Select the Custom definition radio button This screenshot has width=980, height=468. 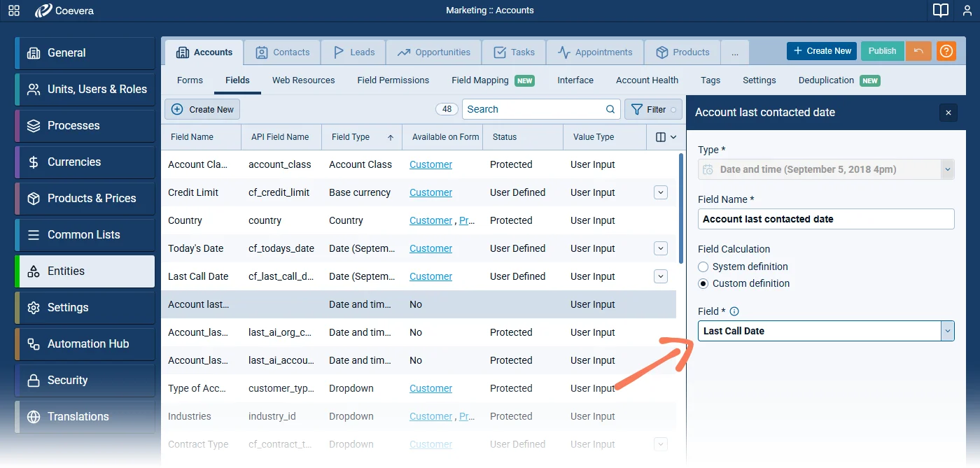click(x=703, y=283)
